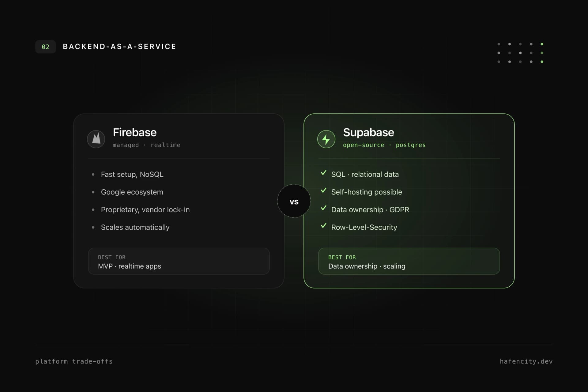The image size is (588, 392).
Task: Click the Supabase card heading
Action: pos(368,133)
